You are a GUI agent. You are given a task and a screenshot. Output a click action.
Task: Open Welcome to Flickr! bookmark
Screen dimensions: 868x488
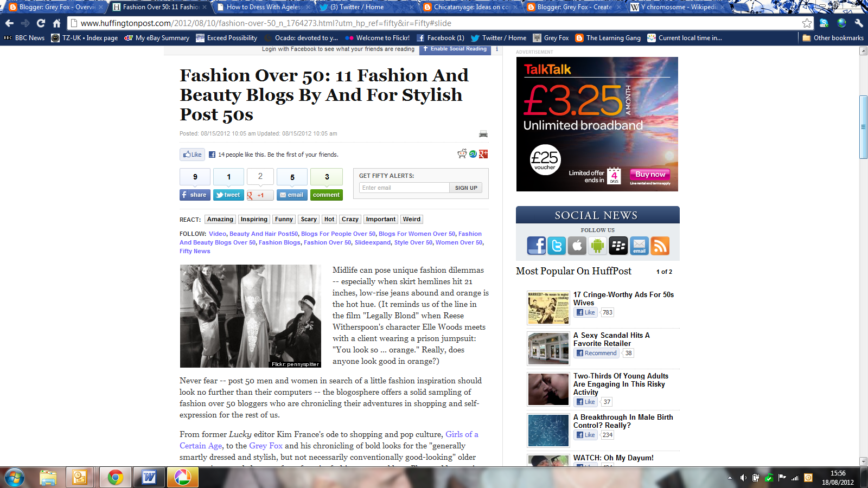(x=378, y=38)
